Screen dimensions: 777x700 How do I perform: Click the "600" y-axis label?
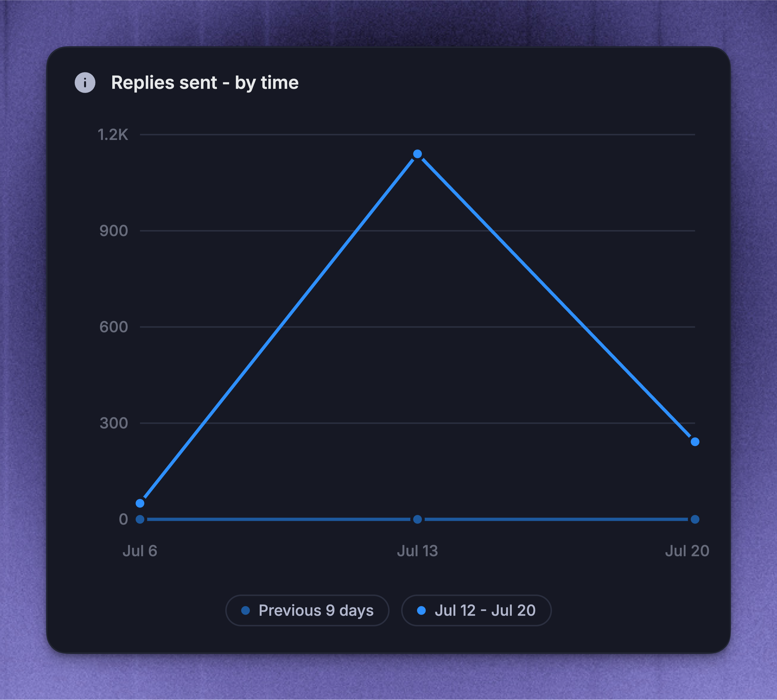[x=114, y=327]
